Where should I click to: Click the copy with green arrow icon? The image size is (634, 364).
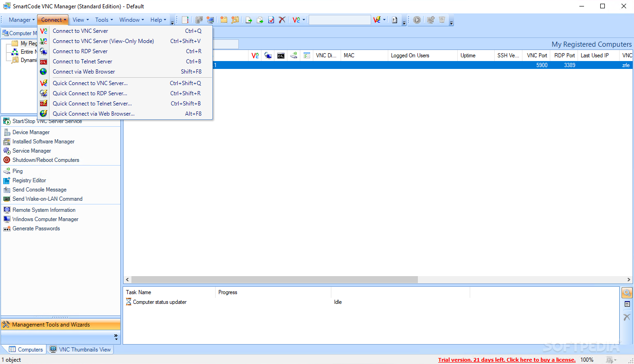pyautogui.click(x=260, y=20)
